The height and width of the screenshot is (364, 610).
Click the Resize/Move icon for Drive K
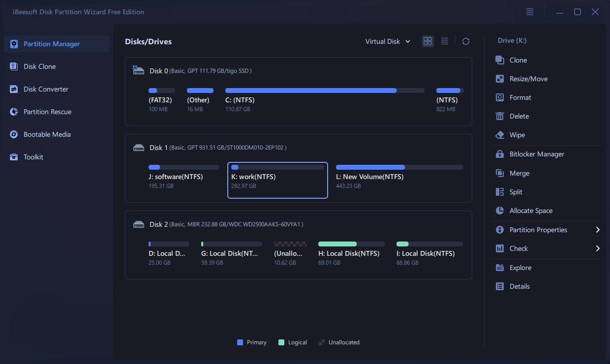tap(499, 79)
